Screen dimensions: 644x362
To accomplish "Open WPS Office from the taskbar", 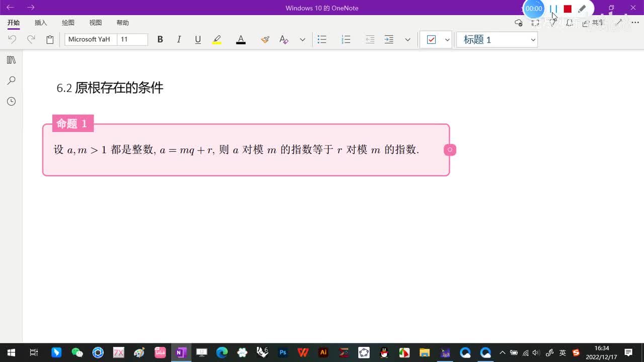I will click(x=303, y=352).
